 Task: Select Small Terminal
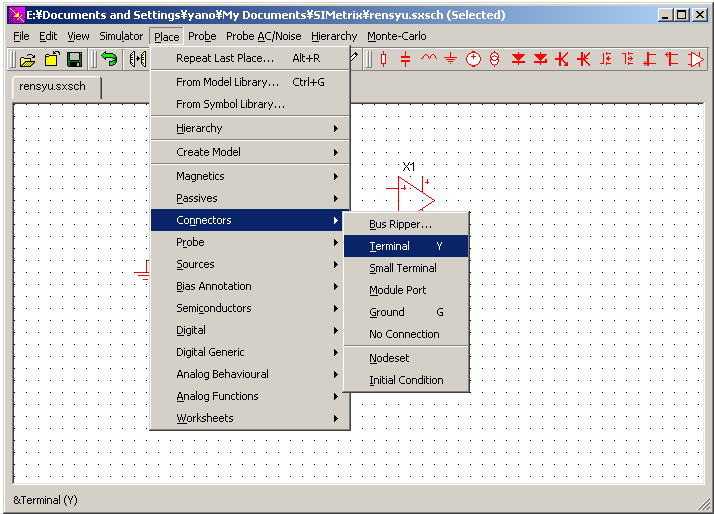(406, 268)
